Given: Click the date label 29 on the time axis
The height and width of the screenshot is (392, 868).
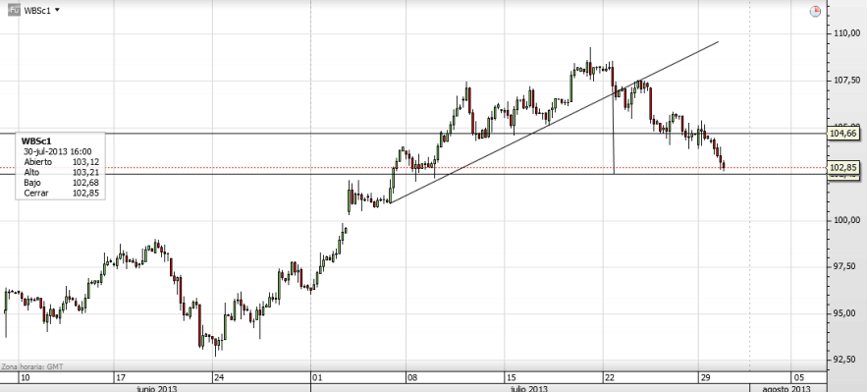Looking at the screenshot, I should click(705, 377).
